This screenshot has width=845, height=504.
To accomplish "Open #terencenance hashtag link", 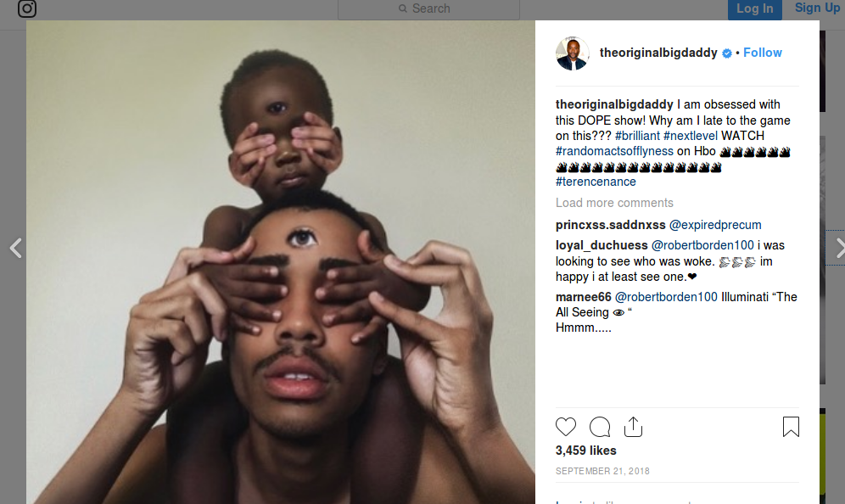I will coord(596,182).
